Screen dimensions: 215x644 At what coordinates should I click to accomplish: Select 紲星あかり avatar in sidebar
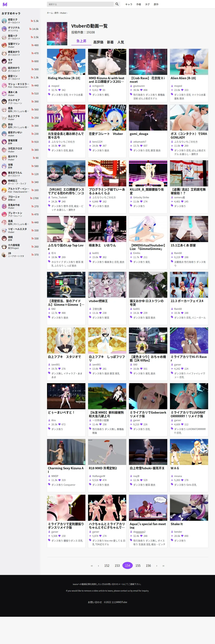point(4,53)
